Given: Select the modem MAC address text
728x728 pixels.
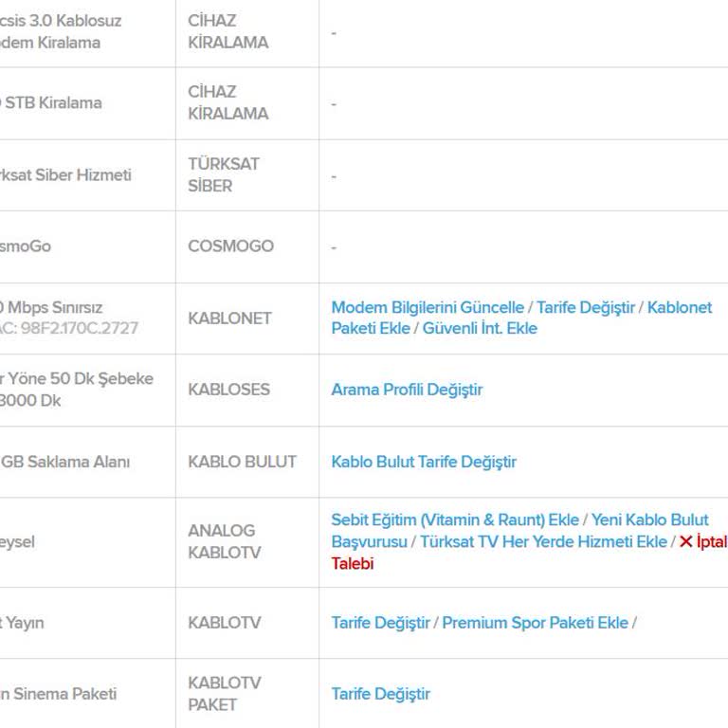Looking at the screenshot, I should point(68,329).
